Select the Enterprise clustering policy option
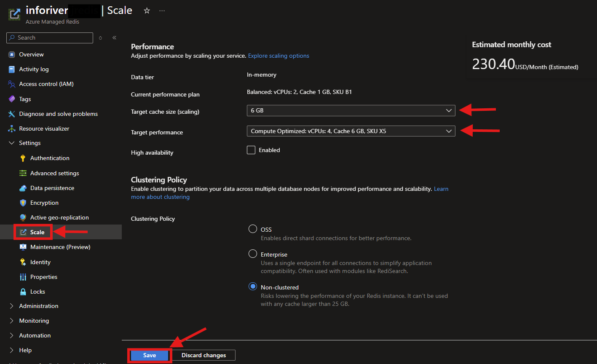The height and width of the screenshot is (364, 597). click(x=253, y=254)
